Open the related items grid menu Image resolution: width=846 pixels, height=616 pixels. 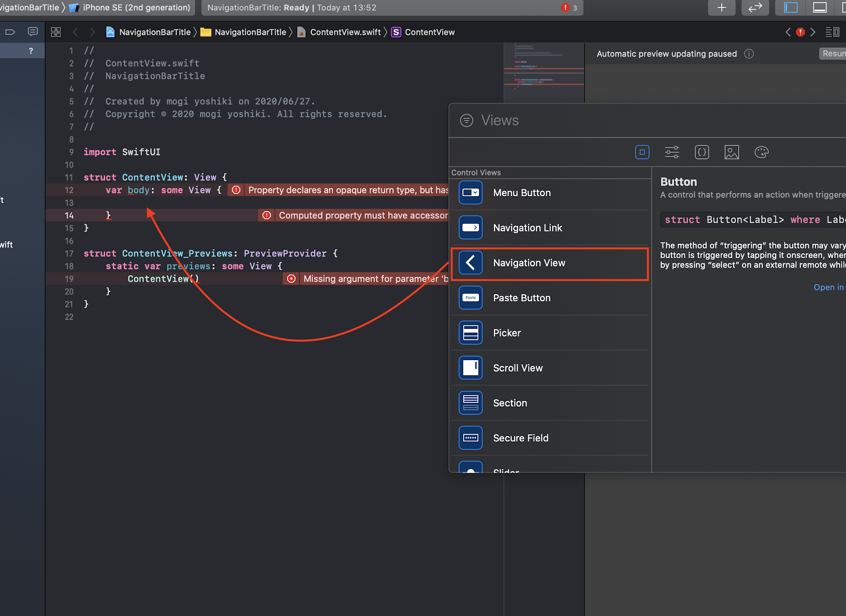(56, 32)
